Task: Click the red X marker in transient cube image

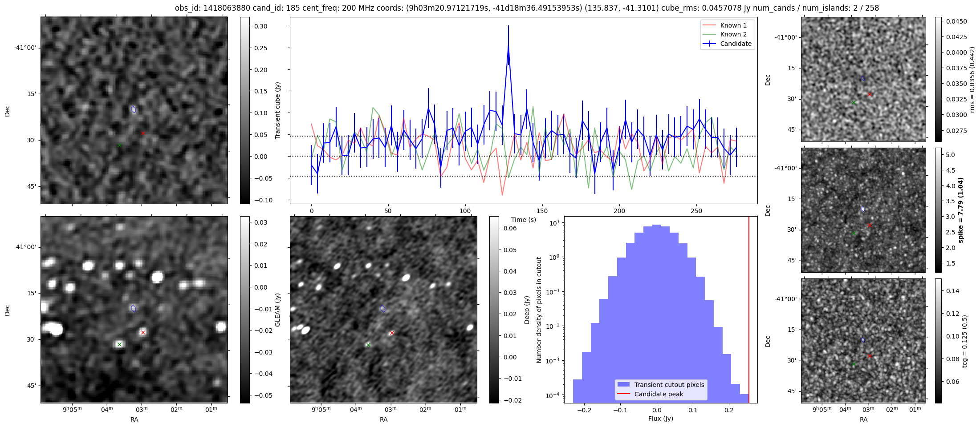Action: coord(143,133)
